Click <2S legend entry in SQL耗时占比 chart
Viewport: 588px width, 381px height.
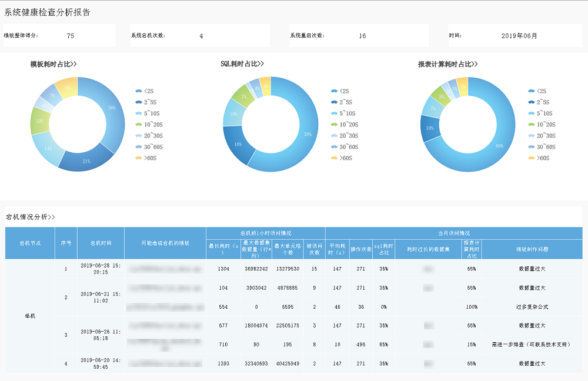pyautogui.click(x=340, y=91)
